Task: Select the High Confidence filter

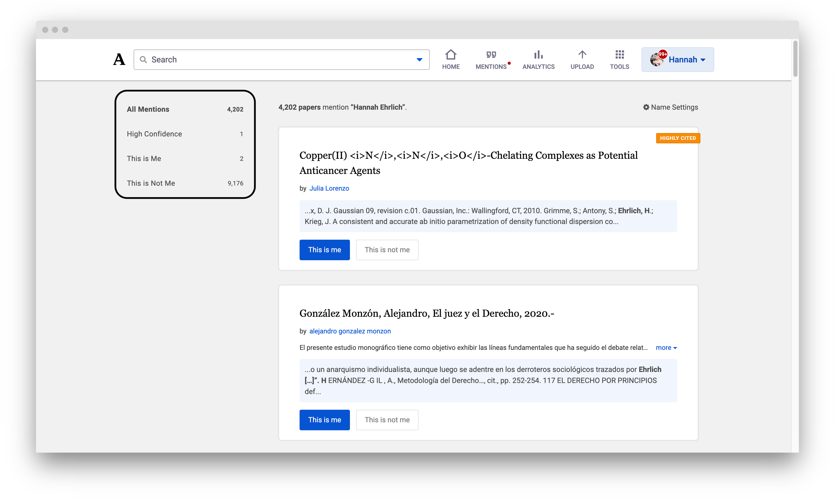Action: click(154, 134)
